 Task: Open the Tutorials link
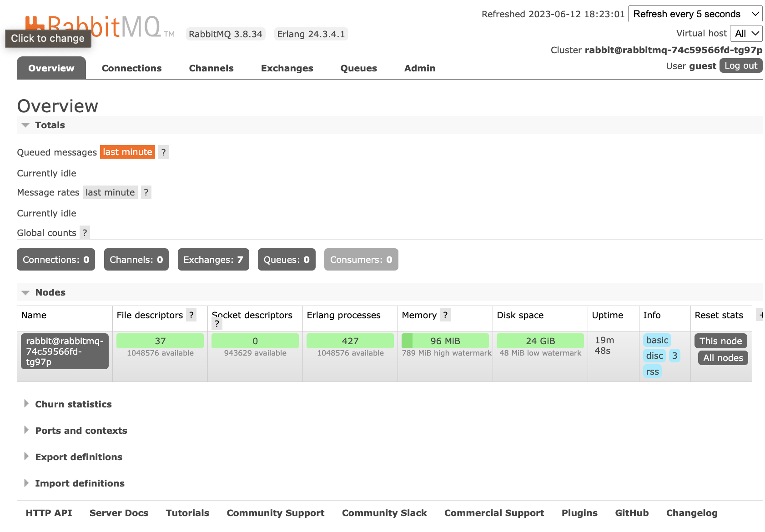(x=187, y=513)
